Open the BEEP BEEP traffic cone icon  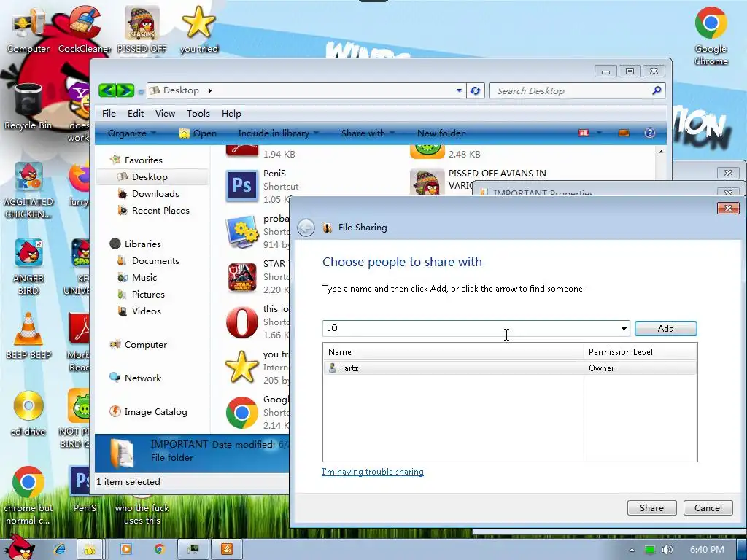(x=28, y=335)
